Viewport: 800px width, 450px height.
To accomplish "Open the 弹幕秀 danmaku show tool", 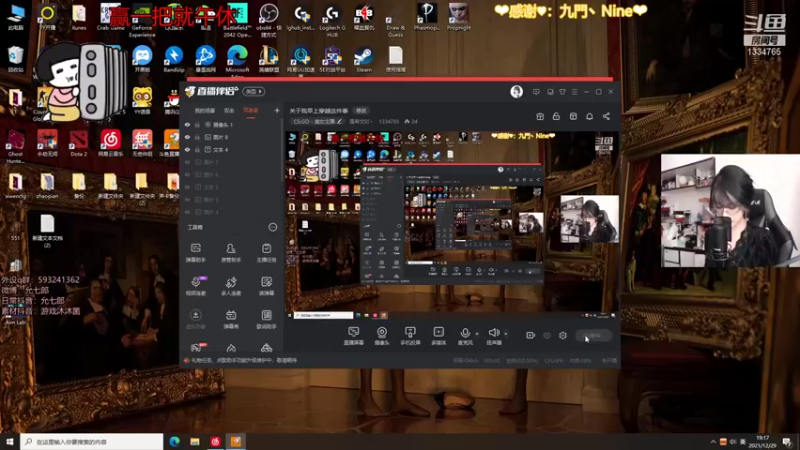I will pos(231,319).
